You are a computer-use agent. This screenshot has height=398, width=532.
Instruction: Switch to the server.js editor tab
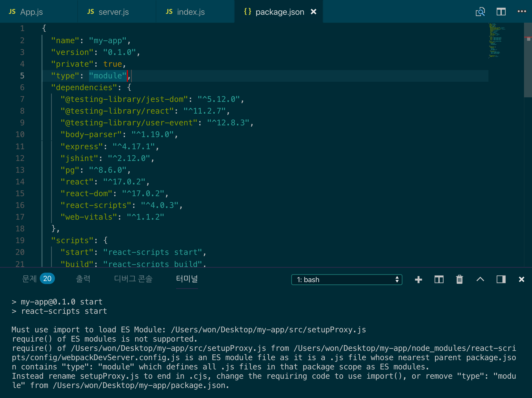[x=117, y=12]
